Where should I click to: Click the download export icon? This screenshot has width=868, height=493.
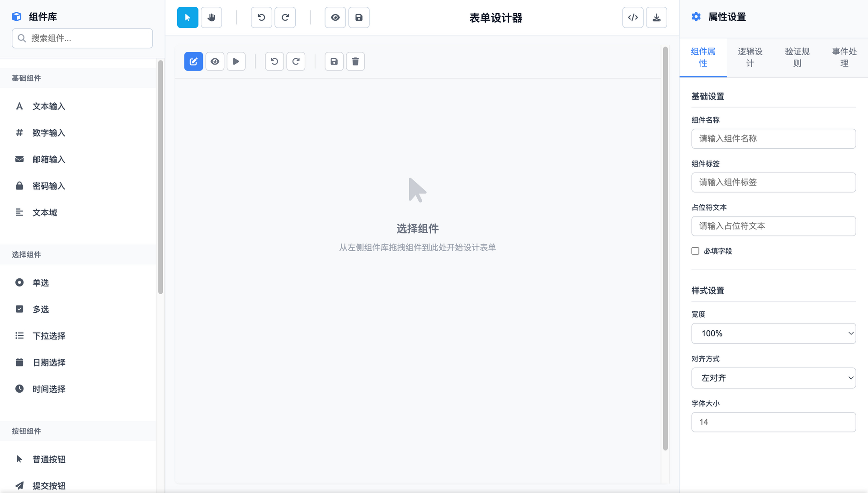pyautogui.click(x=656, y=18)
